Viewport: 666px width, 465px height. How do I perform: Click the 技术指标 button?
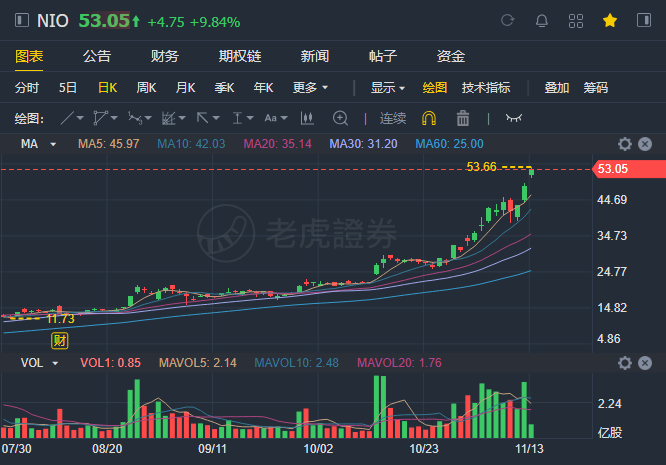click(488, 87)
